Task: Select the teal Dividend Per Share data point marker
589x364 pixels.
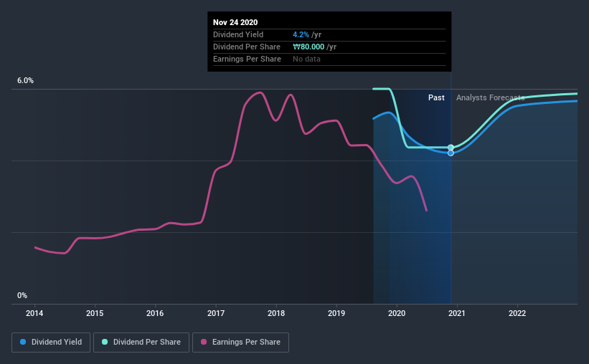Action: coord(451,148)
